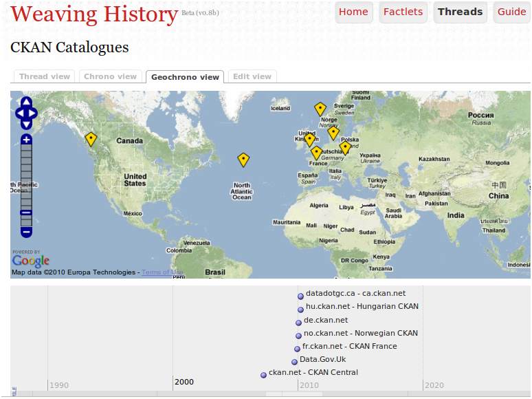Viewport: 532px width, 399px height.
Task: Click 'datadotgc.ca - ca.ckan.net' label
Action: [355, 293]
